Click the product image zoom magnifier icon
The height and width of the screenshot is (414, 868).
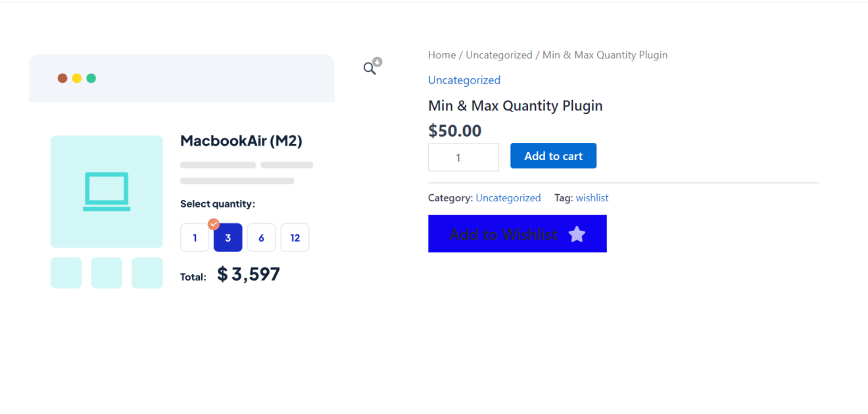[x=370, y=68]
